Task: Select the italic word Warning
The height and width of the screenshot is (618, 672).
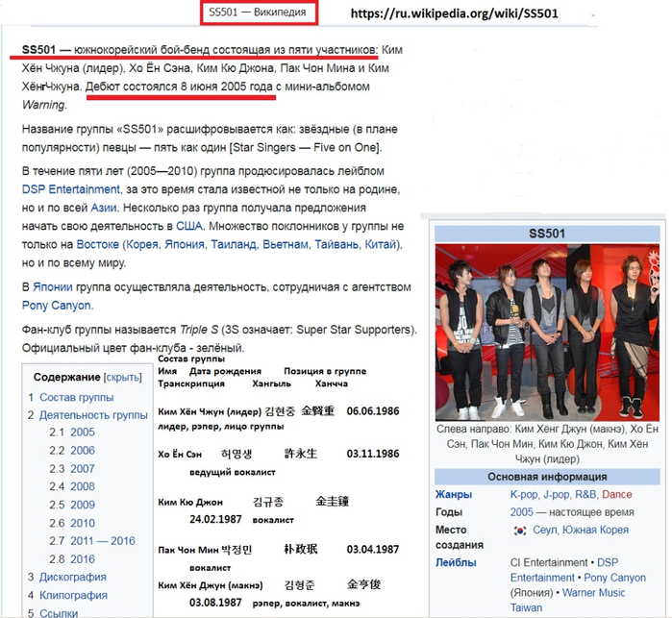Action: click(x=43, y=105)
